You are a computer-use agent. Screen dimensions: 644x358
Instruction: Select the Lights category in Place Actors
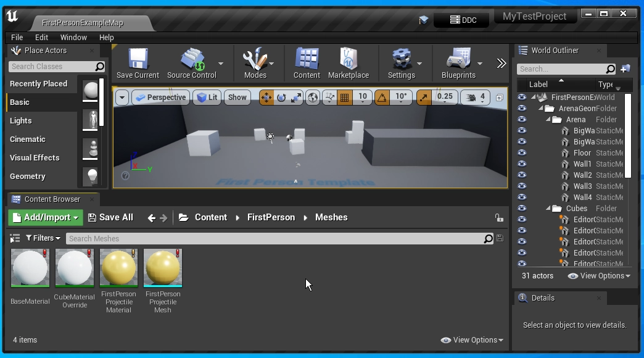[42, 121]
